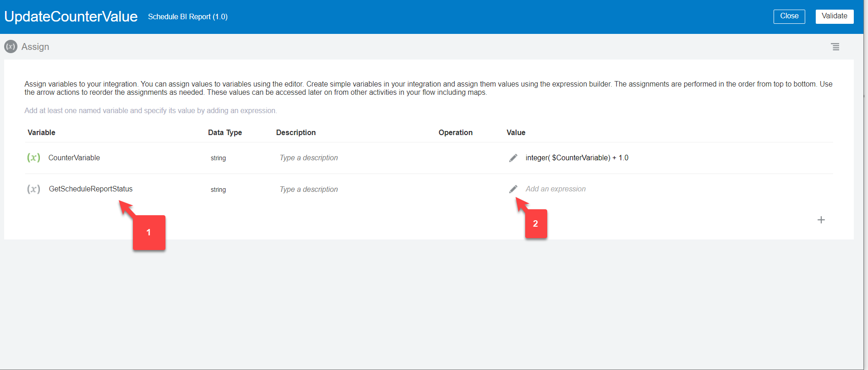Type a description for CounterVariable

(308, 158)
